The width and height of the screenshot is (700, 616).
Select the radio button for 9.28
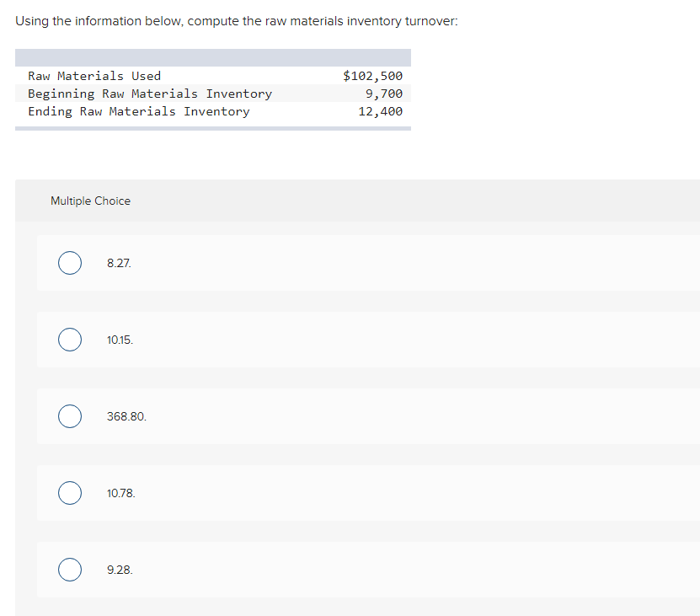click(70, 570)
